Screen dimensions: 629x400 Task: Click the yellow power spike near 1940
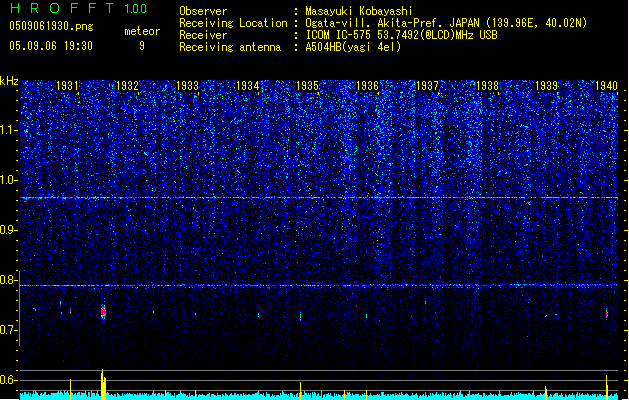pos(607,387)
